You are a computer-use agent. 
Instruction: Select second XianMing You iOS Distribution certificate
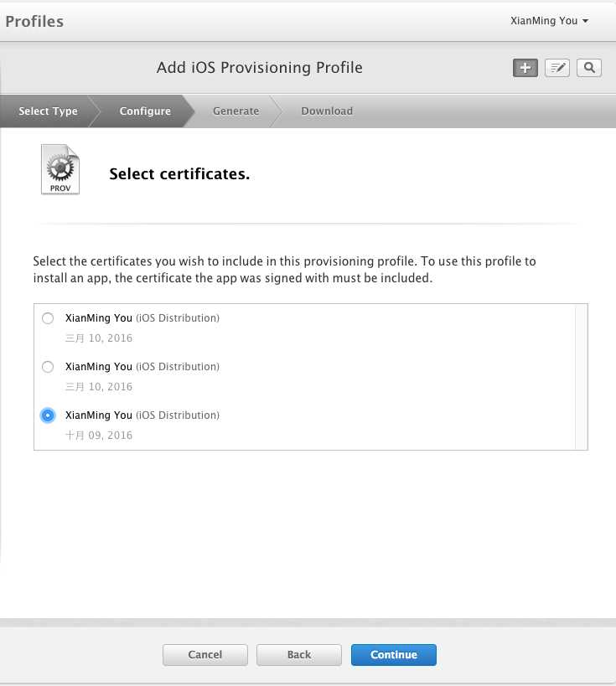point(48,367)
